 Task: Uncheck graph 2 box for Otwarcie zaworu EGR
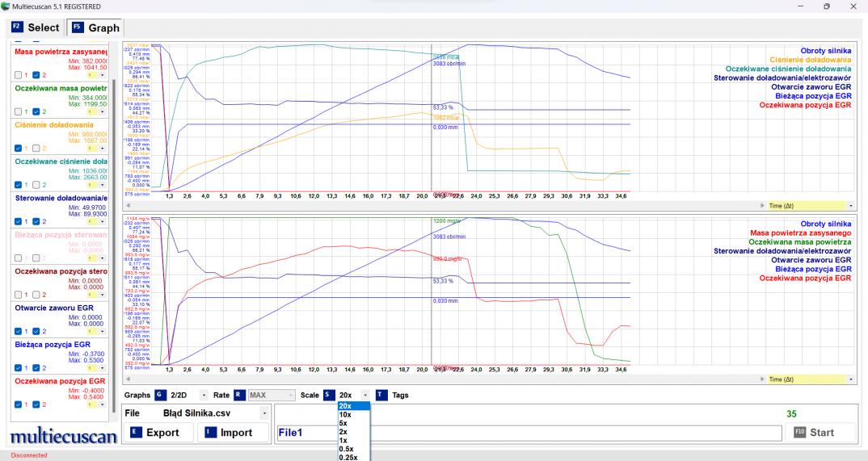point(36,331)
